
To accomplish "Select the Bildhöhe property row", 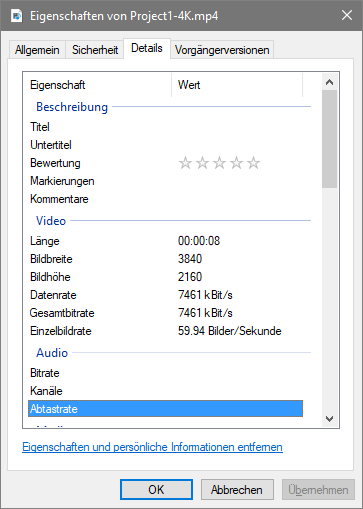I will tap(165, 277).
